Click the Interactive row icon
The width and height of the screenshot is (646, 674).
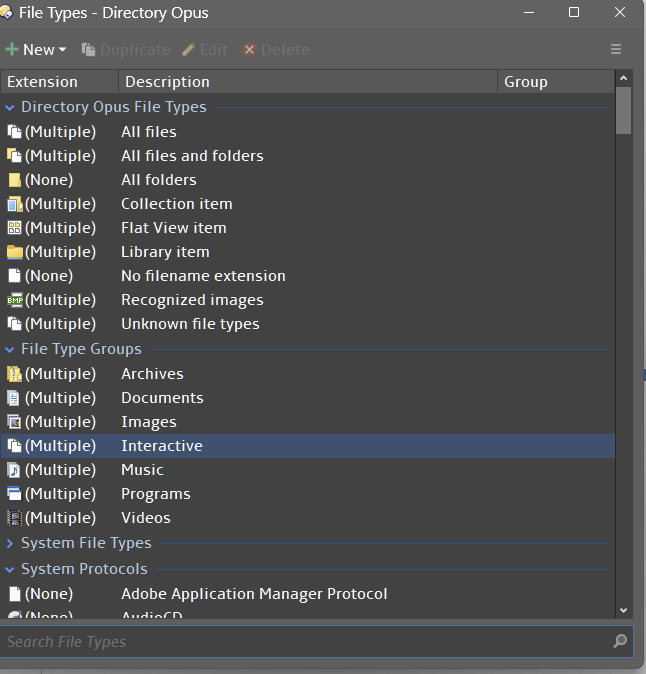click(x=14, y=446)
